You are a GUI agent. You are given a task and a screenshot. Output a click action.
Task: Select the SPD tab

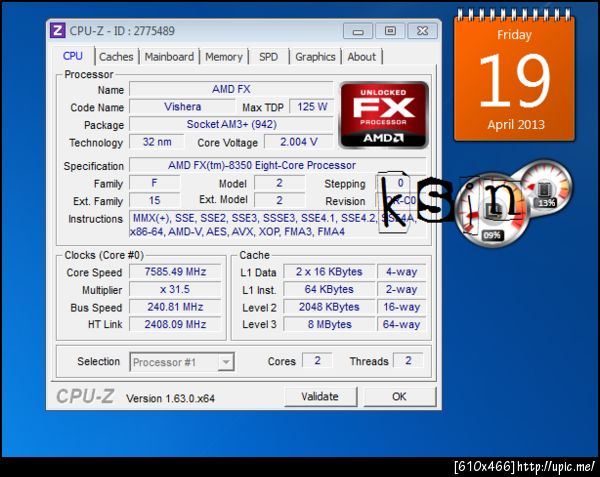pyautogui.click(x=268, y=57)
